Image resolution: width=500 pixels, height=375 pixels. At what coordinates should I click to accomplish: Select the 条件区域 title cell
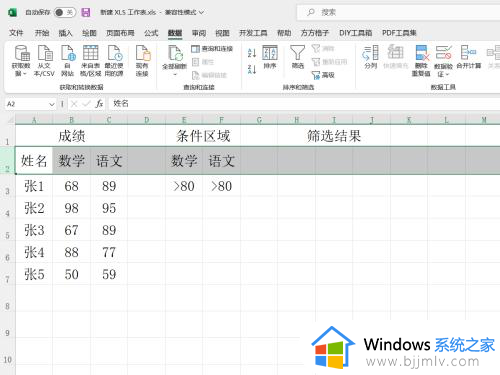(203, 136)
